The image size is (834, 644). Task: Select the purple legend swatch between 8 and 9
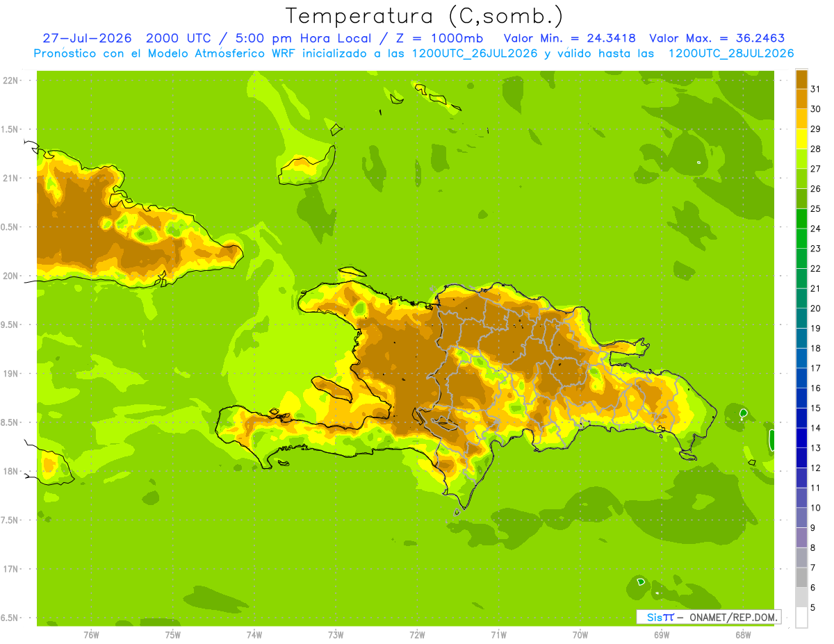(x=801, y=538)
